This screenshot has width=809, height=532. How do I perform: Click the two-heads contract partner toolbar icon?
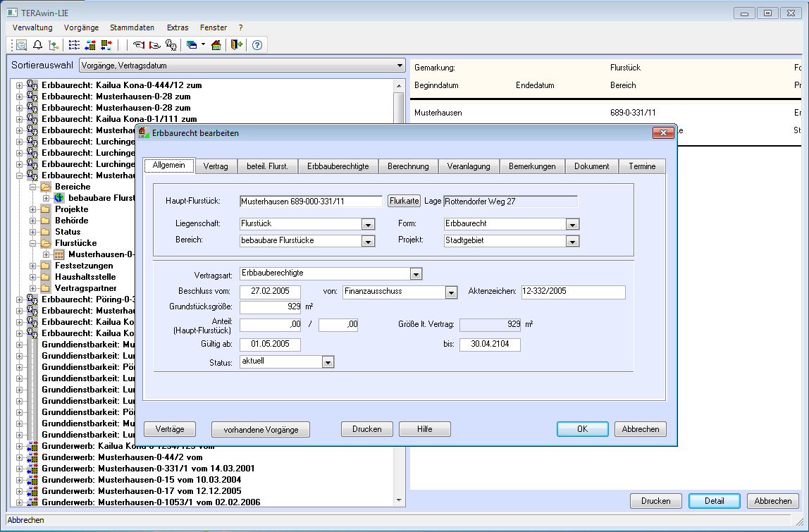tap(171, 45)
